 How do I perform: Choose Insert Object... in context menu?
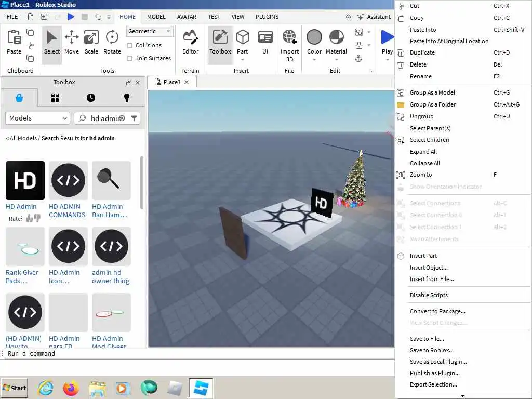click(x=462, y=268)
